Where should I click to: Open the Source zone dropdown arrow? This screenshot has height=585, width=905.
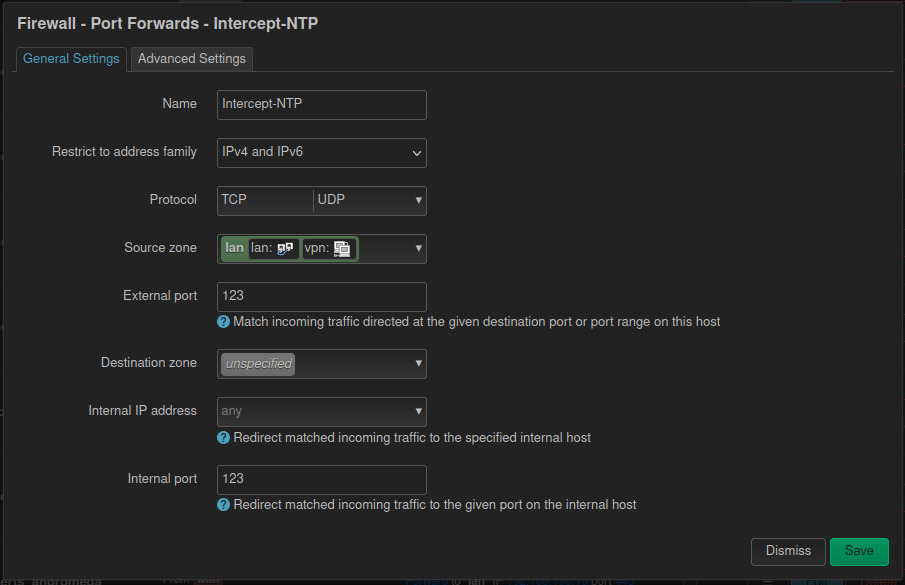(x=417, y=248)
